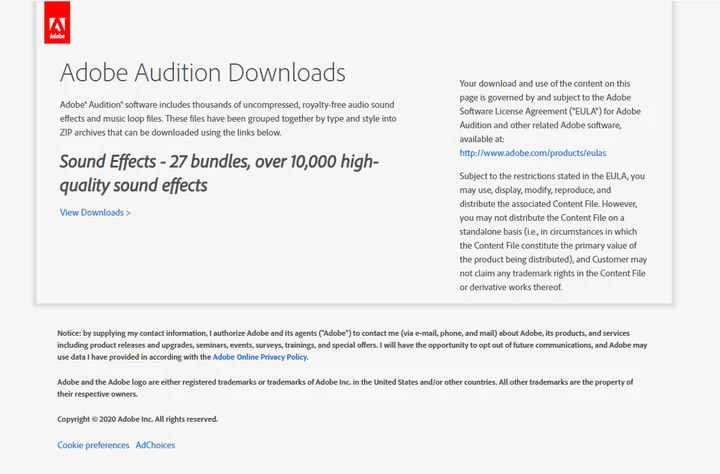Viewport: 720px width, 474px height.
Task: Click the royalty-free audio intro paragraph
Action: 228,118
